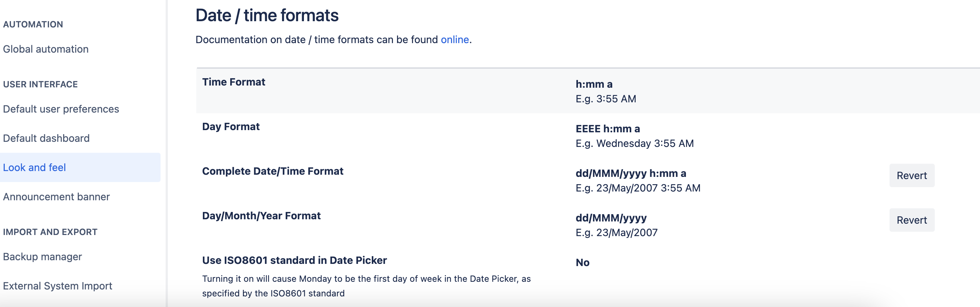Image resolution: width=980 pixels, height=307 pixels.
Task: Start an External System Import
Action: click(x=57, y=286)
